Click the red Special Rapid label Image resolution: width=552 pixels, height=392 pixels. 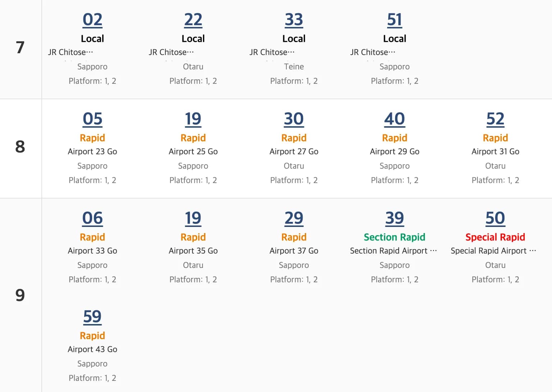point(495,237)
